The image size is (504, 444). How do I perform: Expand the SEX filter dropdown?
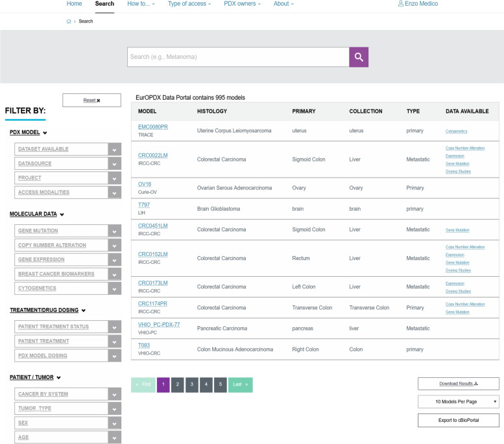coord(68,423)
